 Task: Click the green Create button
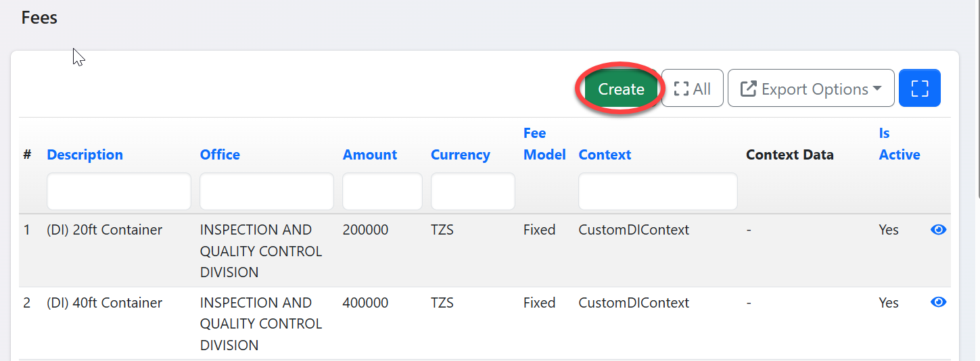click(620, 89)
